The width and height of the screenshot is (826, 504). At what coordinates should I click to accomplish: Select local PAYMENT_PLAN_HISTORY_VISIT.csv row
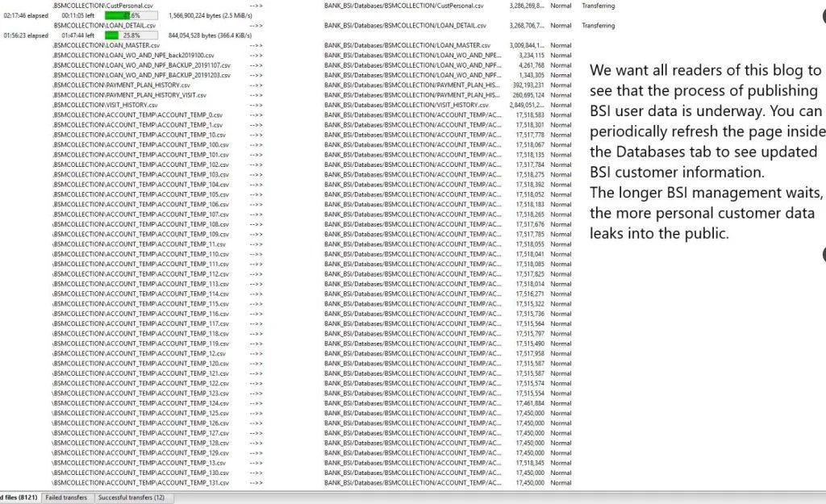tap(129, 95)
